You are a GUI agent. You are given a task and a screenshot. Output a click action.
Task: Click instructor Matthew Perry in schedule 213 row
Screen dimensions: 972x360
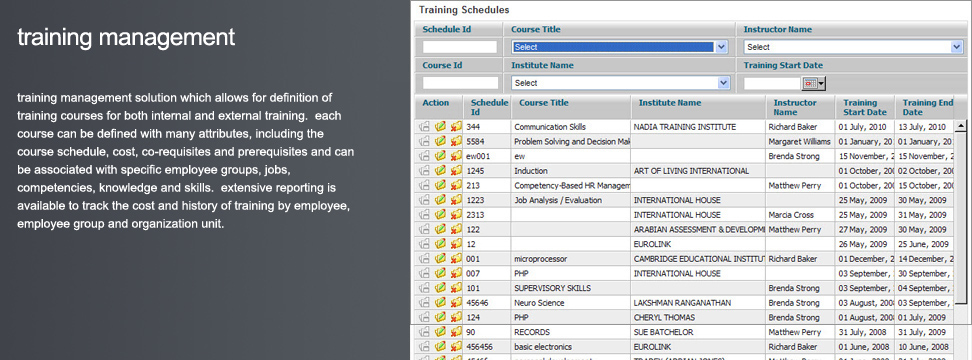pos(800,185)
